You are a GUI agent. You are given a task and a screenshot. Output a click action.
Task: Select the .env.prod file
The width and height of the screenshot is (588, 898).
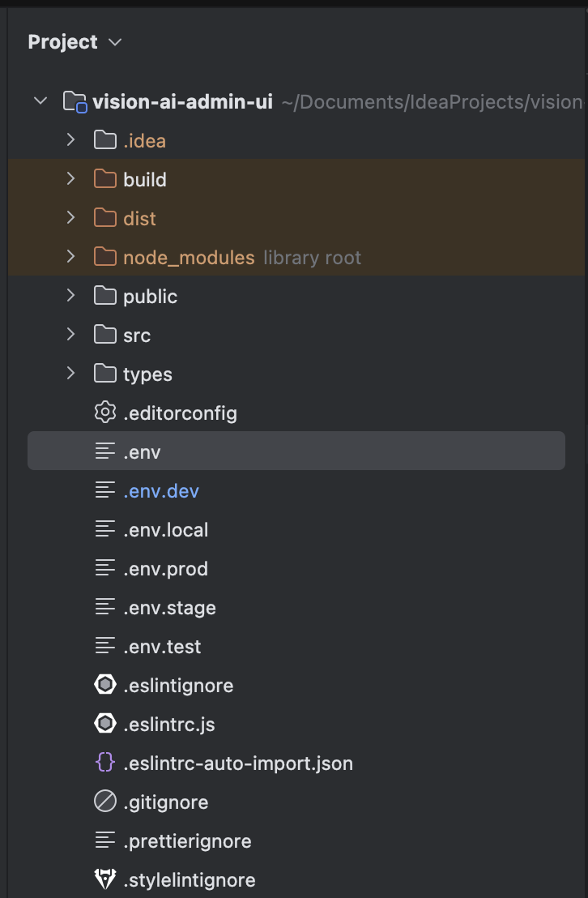coord(165,569)
